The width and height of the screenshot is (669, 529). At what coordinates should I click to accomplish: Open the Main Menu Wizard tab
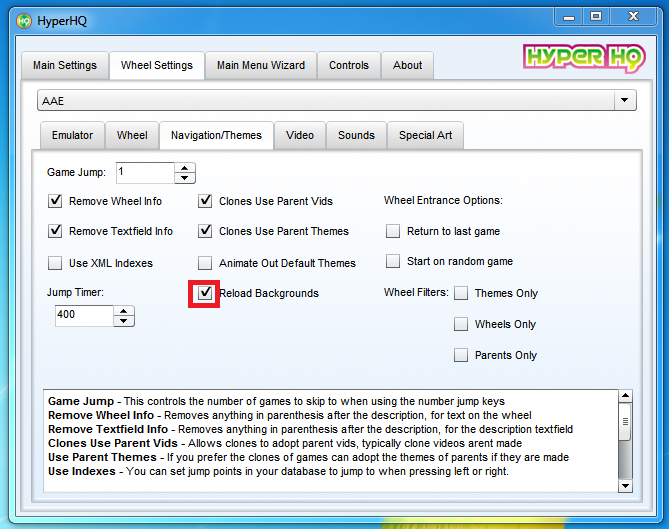tap(261, 65)
